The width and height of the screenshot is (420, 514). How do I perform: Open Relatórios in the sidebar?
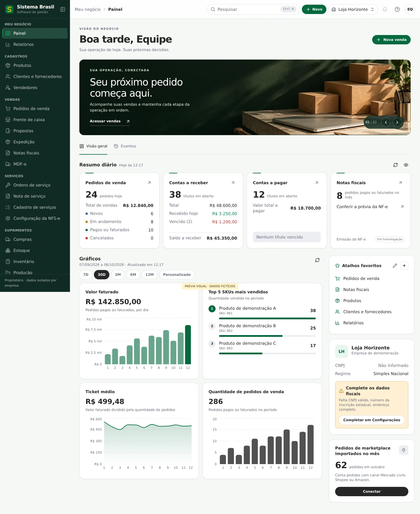pyautogui.click(x=35, y=44)
